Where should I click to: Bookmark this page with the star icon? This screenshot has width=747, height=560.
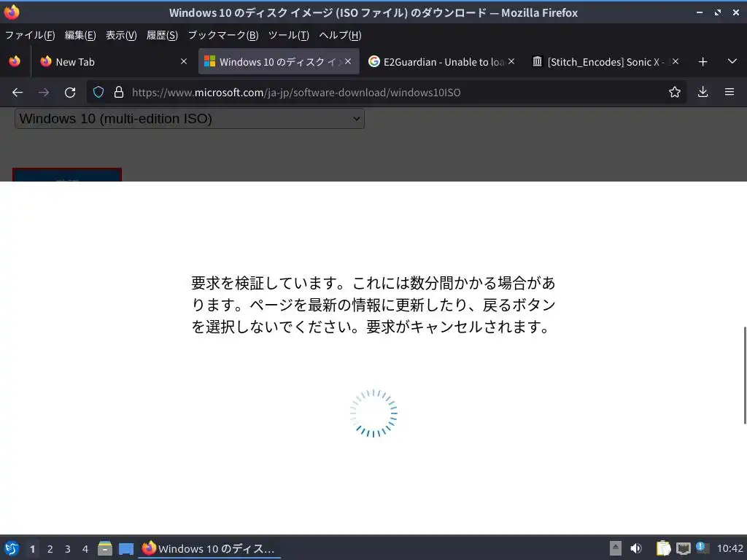click(x=675, y=92)
